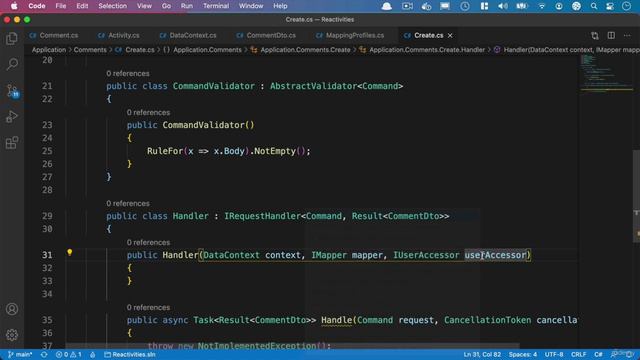
Task: Click C# language mode in status bar
Action: coord(598,355)
